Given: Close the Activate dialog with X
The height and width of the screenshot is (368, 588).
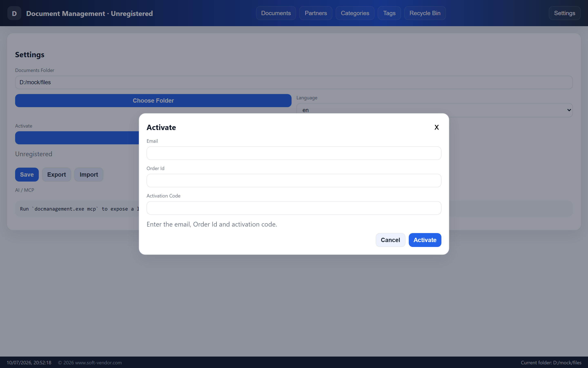Looking at the screenshot, I should pos(437,127).
